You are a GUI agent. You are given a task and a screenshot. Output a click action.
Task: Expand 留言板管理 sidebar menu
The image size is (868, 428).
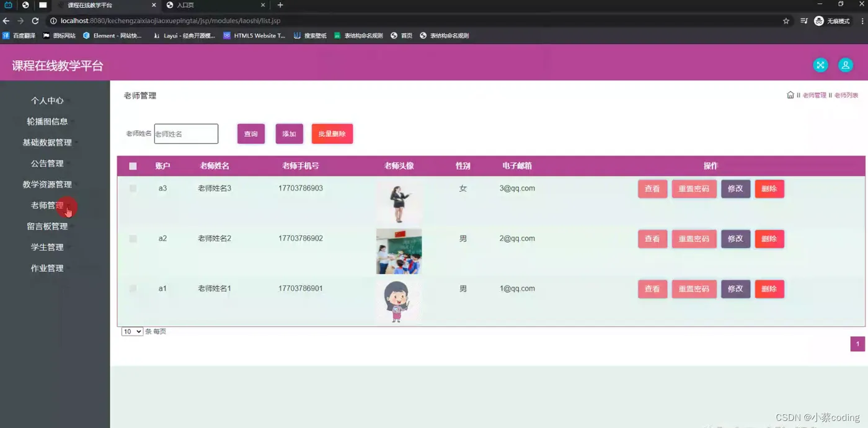[x=48, y=226]
